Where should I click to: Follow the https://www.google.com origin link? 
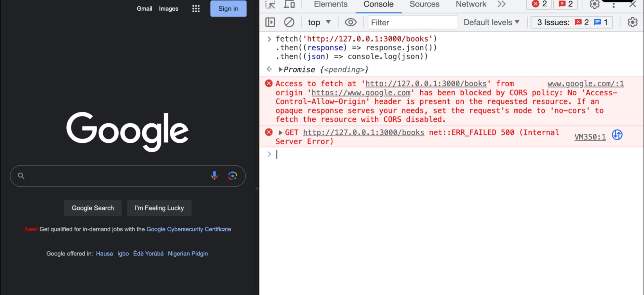coord(361,93)
